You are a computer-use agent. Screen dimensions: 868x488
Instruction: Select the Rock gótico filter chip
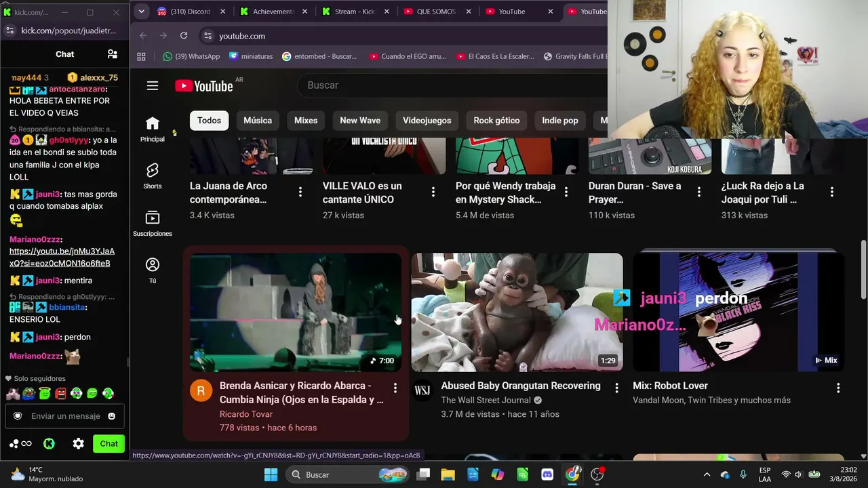[x=496, y=121]
